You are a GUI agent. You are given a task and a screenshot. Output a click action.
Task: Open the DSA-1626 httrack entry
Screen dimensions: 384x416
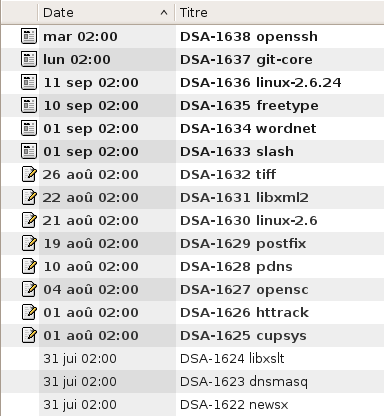[193, 312]
